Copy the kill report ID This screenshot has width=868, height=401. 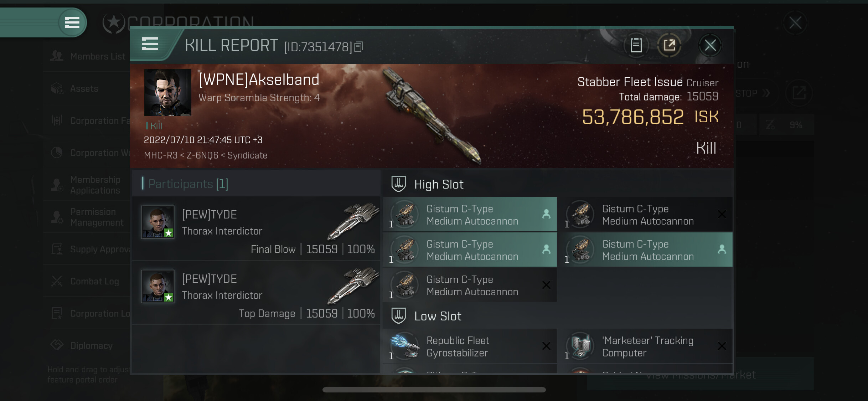[358, 47]
